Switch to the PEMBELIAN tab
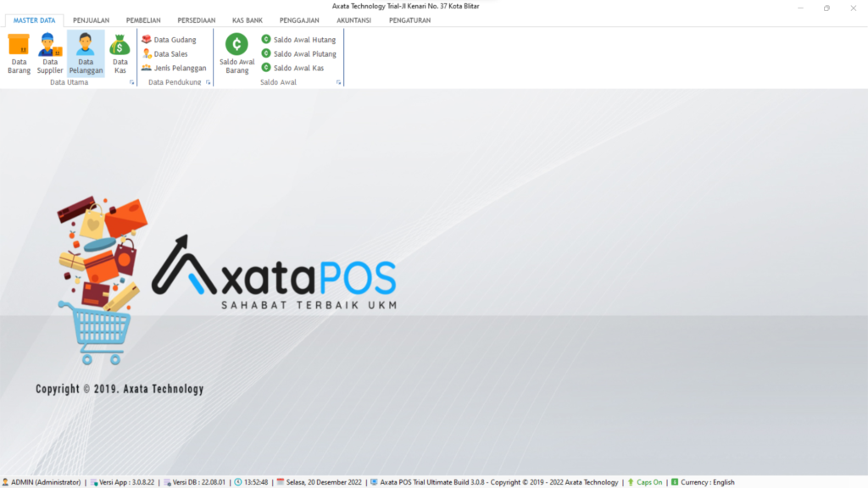 click(143, 20)
